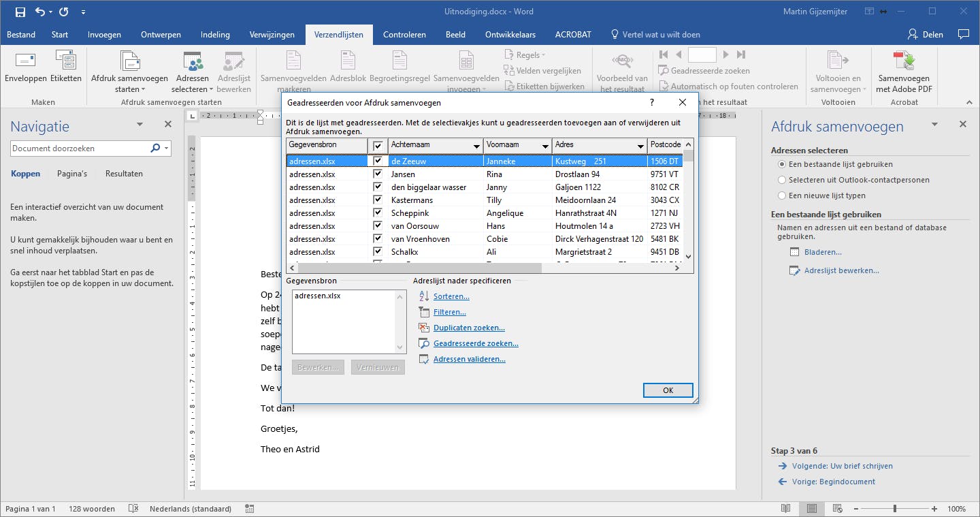This screenshot has width=980, height=517.
Task: Open the Controleren ribbon tab
Action: click(x=404, y=35)
